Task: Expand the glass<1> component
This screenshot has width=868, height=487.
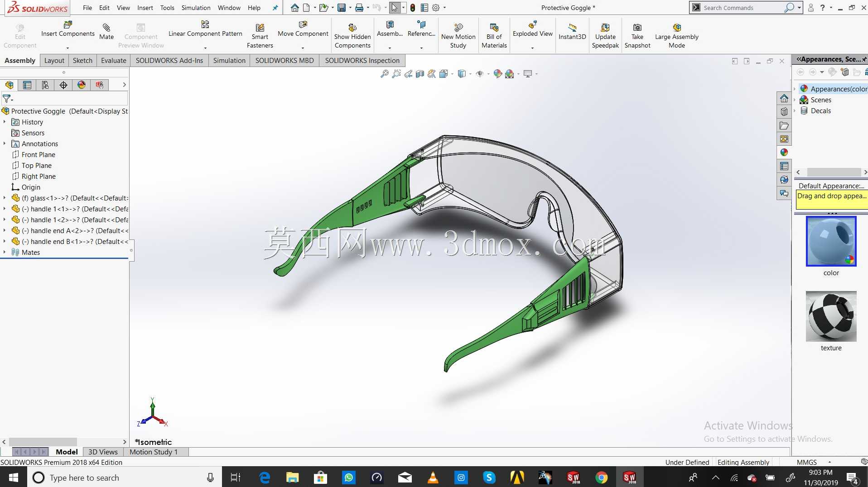Action: point(5,198)
